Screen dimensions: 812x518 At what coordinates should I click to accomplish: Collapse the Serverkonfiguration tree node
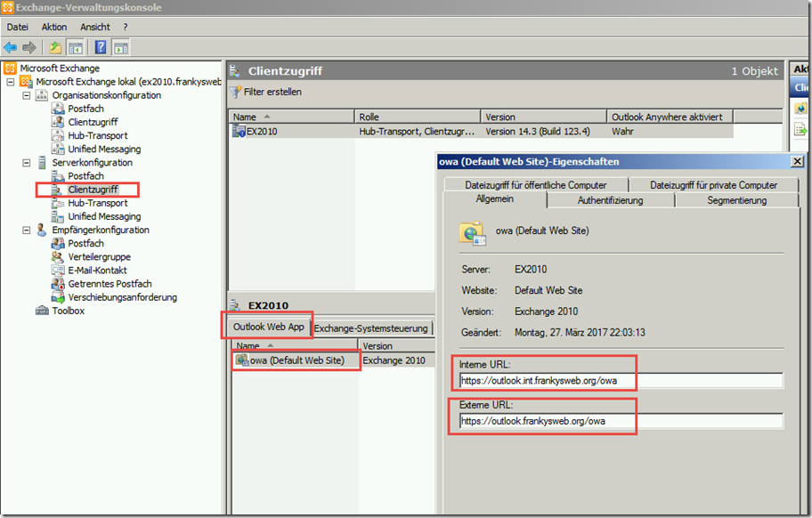[x=27, y=163]
